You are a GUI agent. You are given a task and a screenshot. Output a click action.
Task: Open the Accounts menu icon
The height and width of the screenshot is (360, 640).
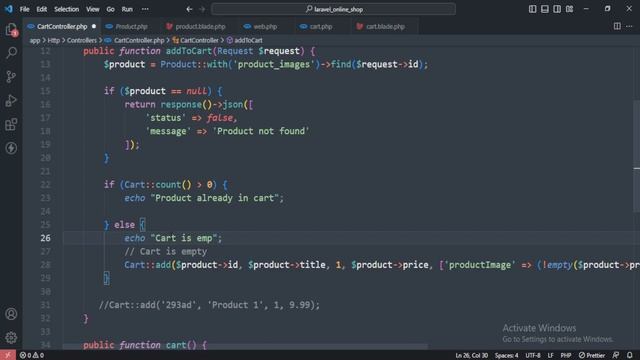[11, 314]
